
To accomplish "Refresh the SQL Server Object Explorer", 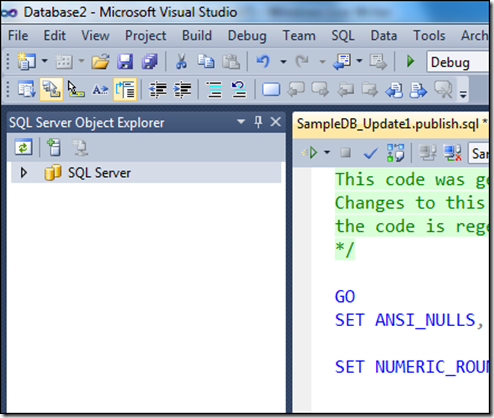I will pos(23,147).
